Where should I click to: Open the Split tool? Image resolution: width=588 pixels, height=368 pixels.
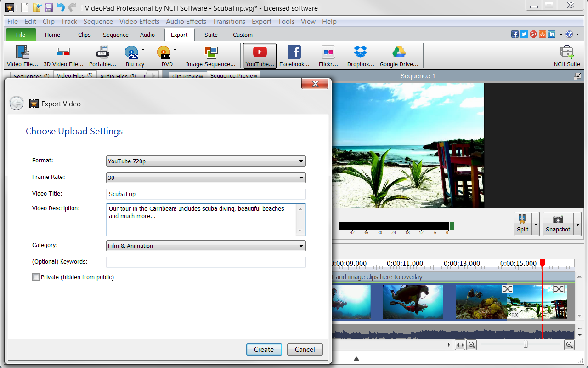click(522, 224)
